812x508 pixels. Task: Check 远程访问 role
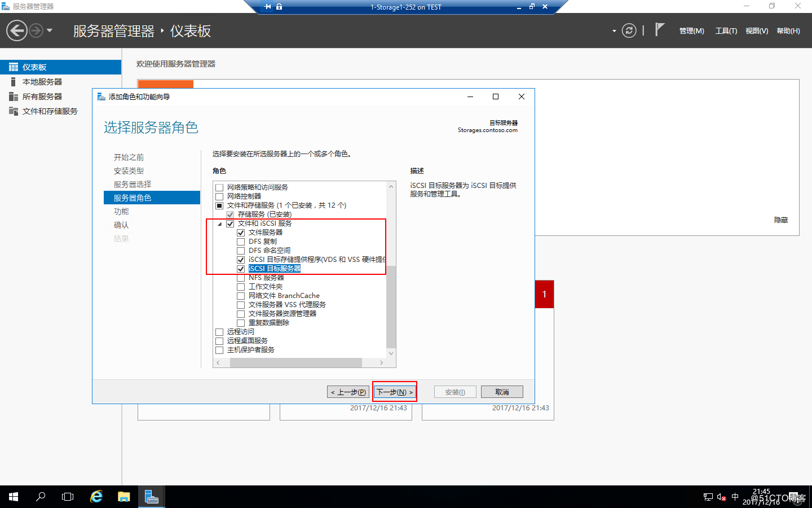[x=219, y=332]
